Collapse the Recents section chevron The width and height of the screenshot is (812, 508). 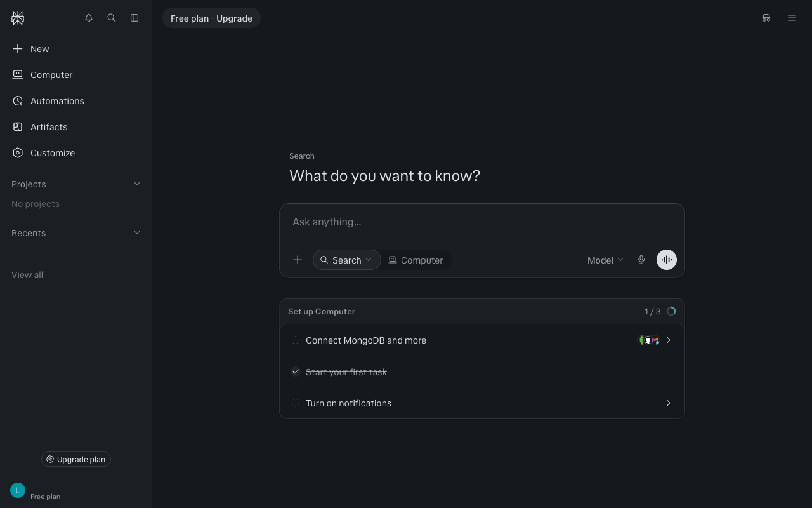click(x=137, y=232)
